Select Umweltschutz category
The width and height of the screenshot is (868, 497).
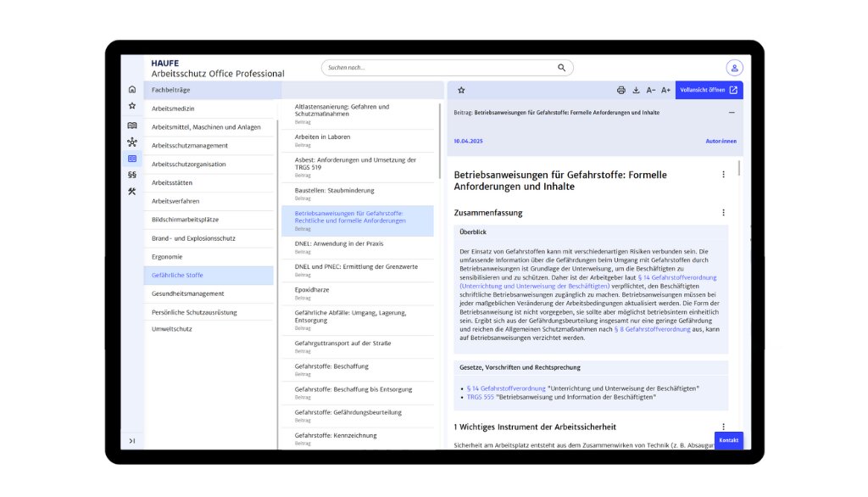coord(209,329)
